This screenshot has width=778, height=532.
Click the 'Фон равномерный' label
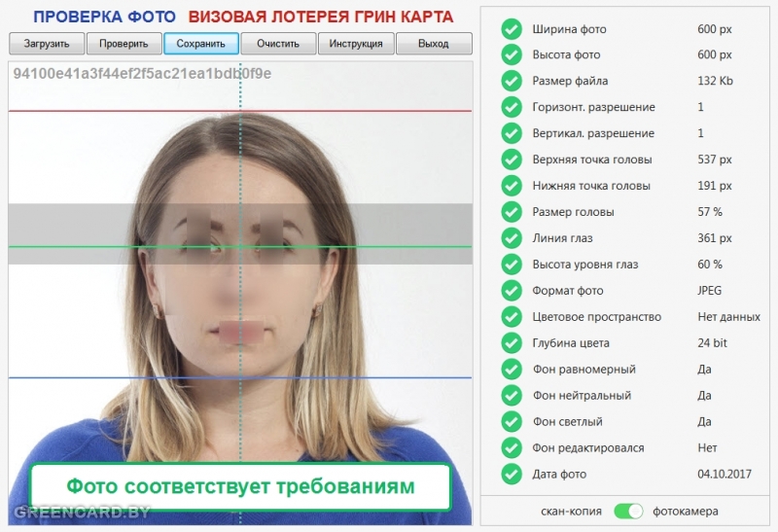(x=584, y=370)
